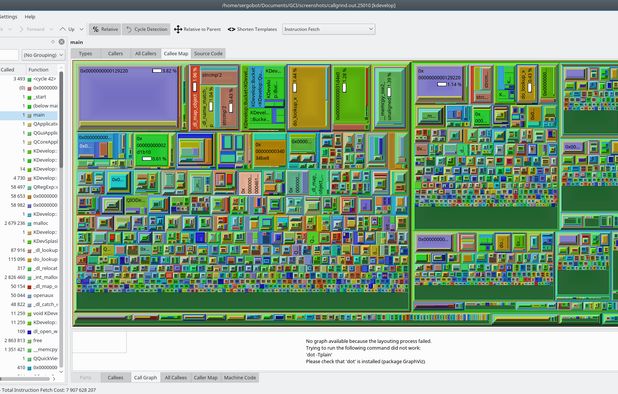
Task: Toggle the Relative percentage button
Action: click(105, 29)
